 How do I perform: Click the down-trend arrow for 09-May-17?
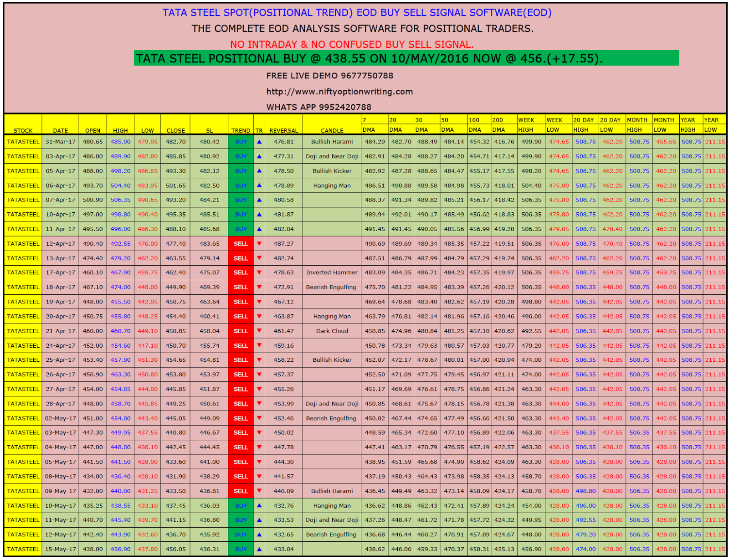259,491
